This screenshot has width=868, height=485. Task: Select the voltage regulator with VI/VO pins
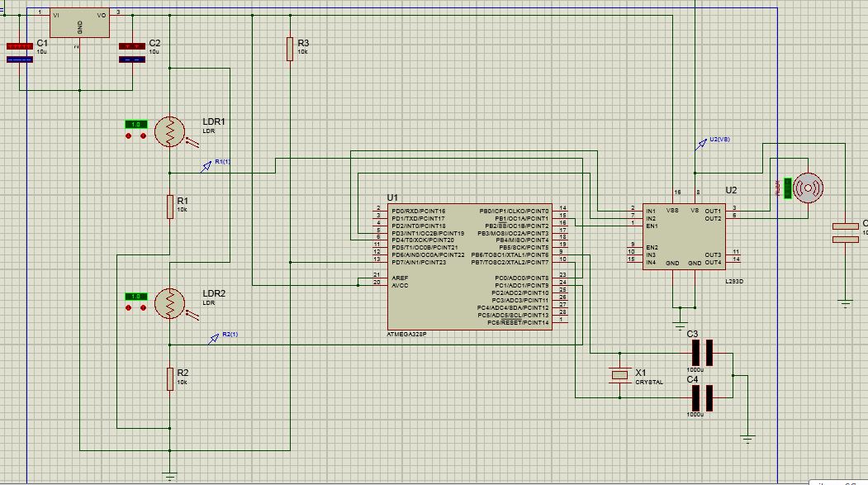click(x=80, y=22)
